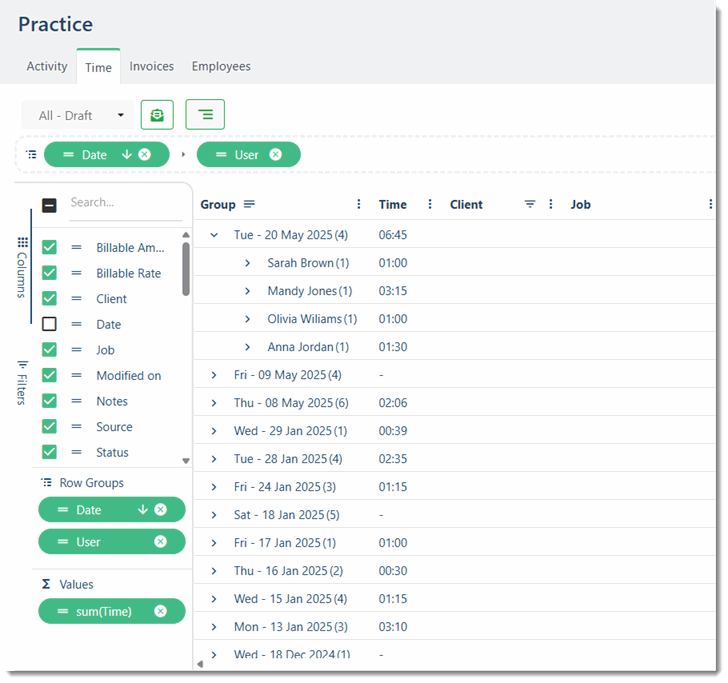728x683 pixels.
Task: Switch to the Employees tab
Action: (x=221, y=66)
